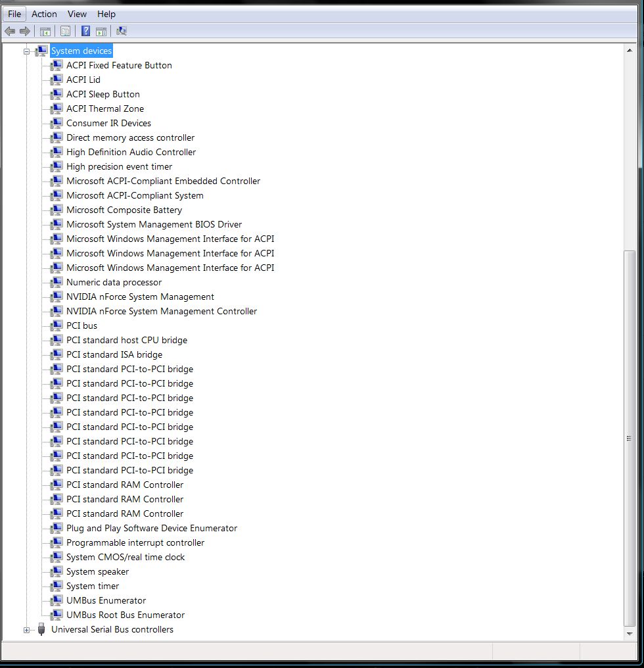Click the Programmable interrupt controller icon
The image size is (644, 668).
[x=57, y=543]
